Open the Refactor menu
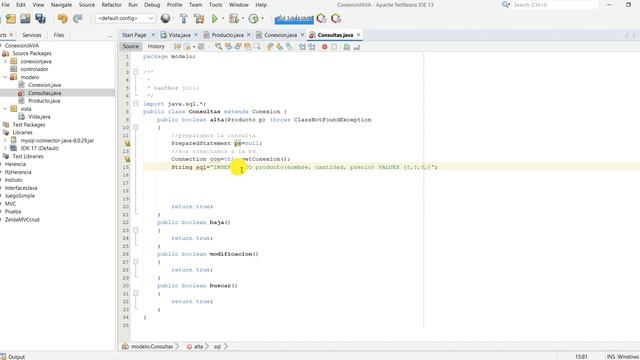The image size is (640, 360). (x=111, y=5)
